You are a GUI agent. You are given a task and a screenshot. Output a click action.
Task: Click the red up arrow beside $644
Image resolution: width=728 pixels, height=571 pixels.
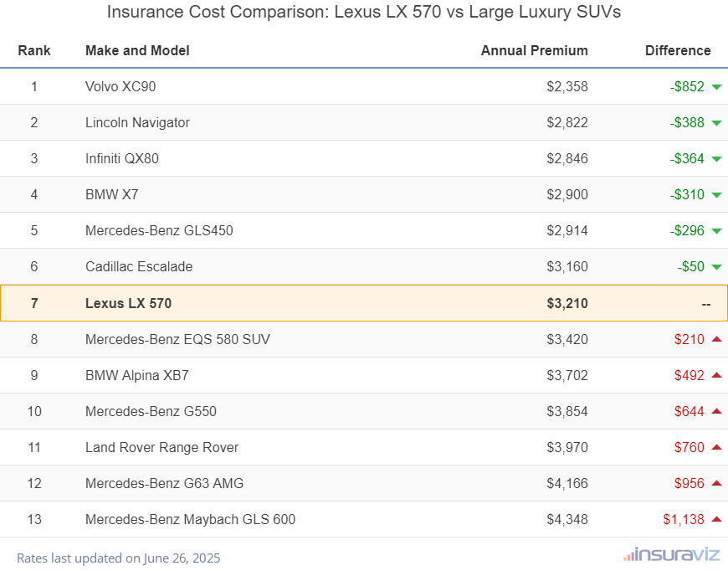pyautogui.click(x=716, y=411)
